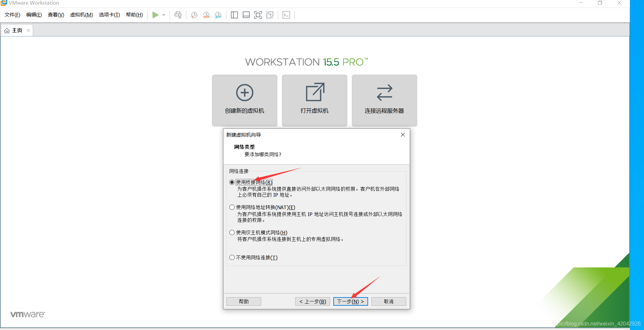
Task: Click the full screen mode icon
Action: [258, 15]
